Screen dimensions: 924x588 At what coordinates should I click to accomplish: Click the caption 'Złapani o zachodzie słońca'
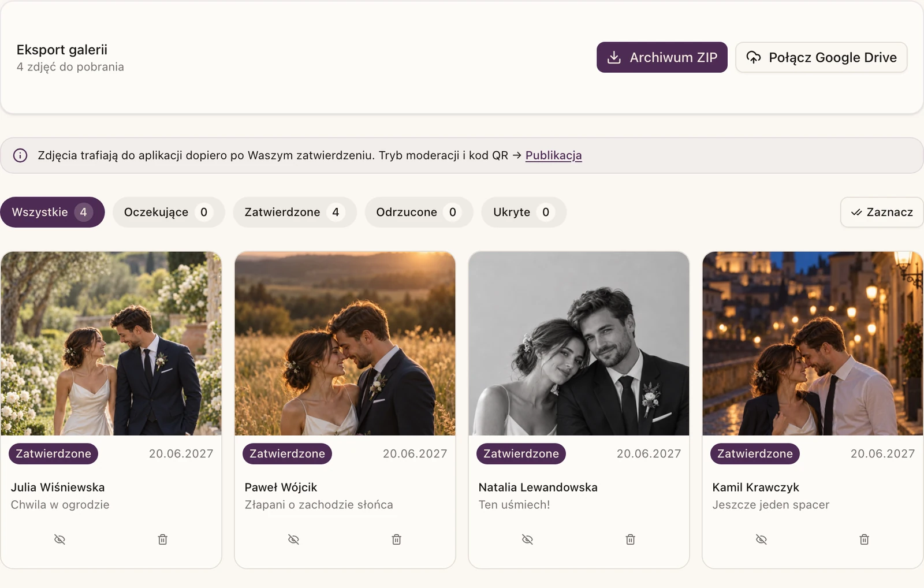(x=319, y=505)
